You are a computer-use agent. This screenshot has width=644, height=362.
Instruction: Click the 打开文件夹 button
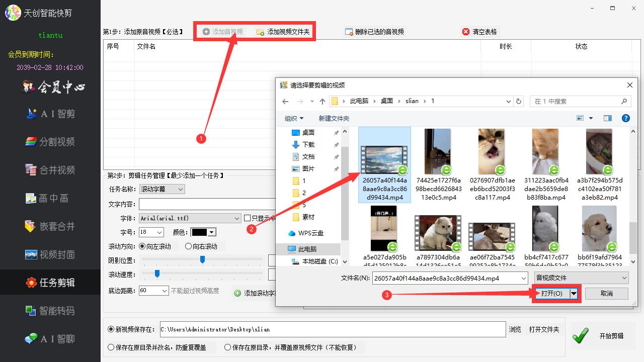(x=544, y=329)
